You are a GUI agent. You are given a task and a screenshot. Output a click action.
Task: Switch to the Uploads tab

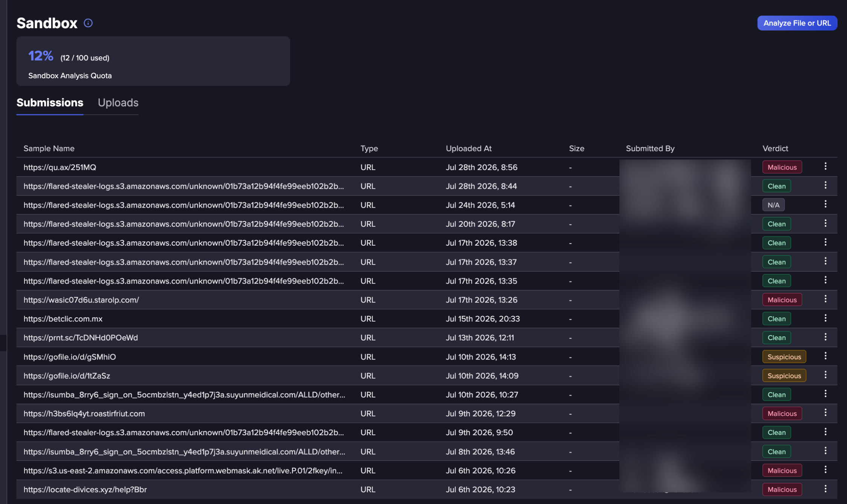(118, 103)
